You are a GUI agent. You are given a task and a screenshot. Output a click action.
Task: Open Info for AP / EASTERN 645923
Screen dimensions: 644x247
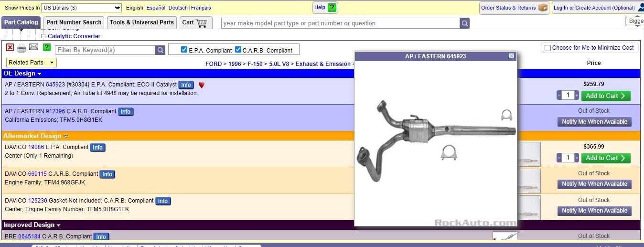coord(186,85)
